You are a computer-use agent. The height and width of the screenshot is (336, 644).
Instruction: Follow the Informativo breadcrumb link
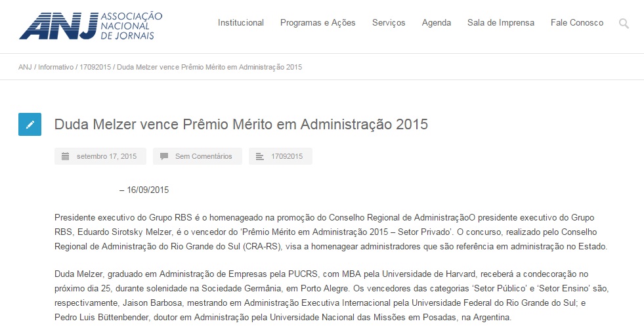[56, 67]
